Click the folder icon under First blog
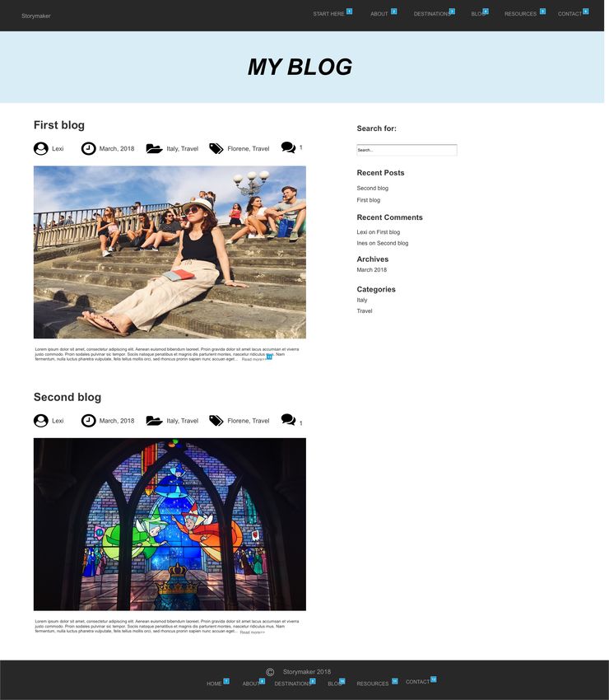The width and height of the screenshot is (609, 700). click(155, 149)
